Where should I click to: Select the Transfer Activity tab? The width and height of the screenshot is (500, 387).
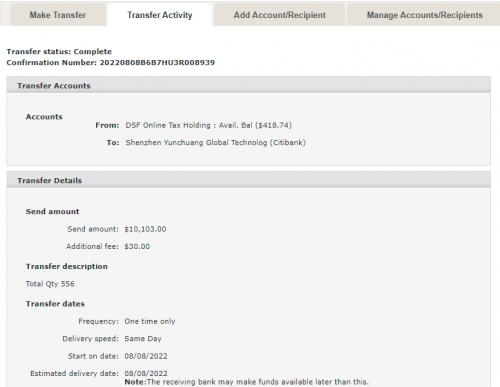[160, 15]
